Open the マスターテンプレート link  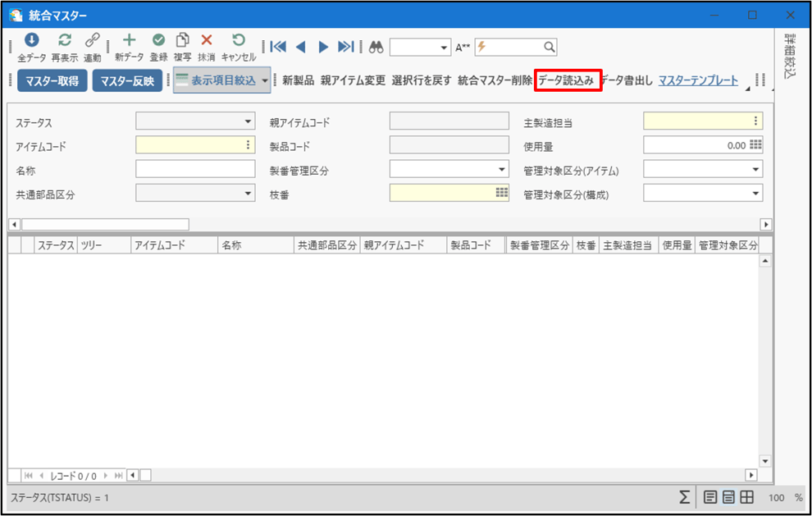698,80
